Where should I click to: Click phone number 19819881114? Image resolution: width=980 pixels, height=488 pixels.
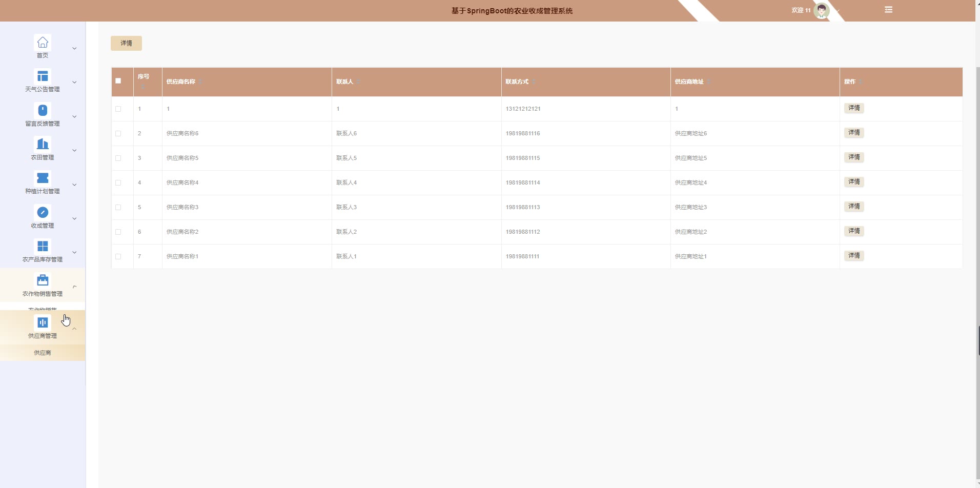(523, 182)
